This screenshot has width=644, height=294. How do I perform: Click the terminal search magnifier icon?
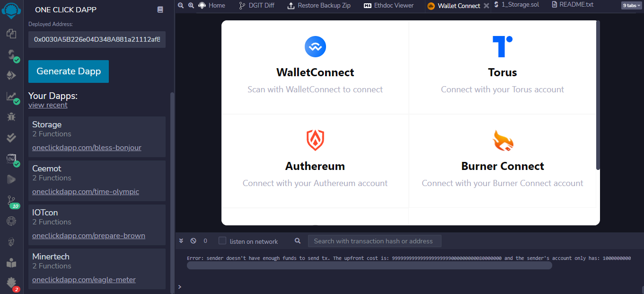coord(298,241)
